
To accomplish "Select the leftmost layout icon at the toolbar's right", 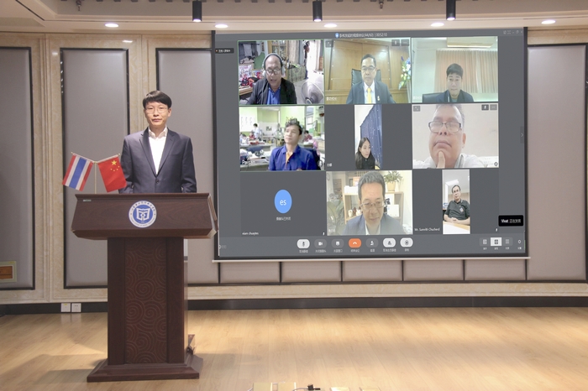I will pyautogui.click(x=485, y=242).
